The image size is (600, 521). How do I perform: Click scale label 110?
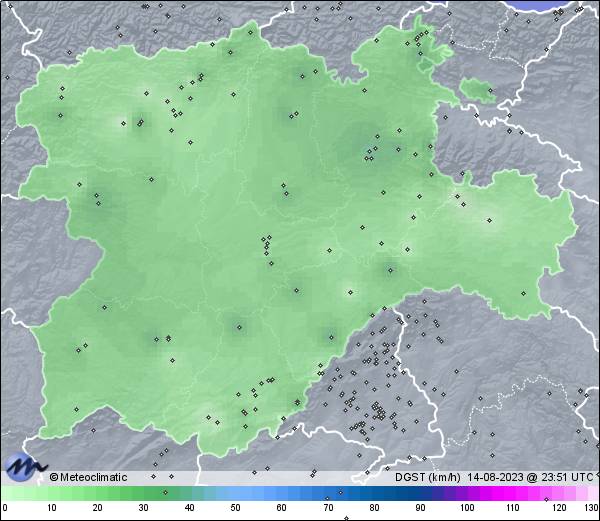click(x=513, y=508)
